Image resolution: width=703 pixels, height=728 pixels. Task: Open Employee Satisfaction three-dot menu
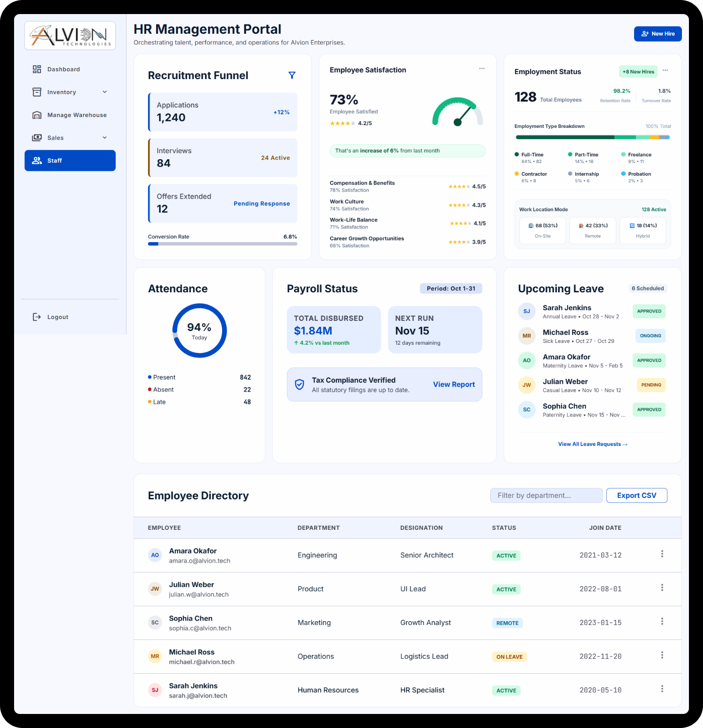pos(482,69)
